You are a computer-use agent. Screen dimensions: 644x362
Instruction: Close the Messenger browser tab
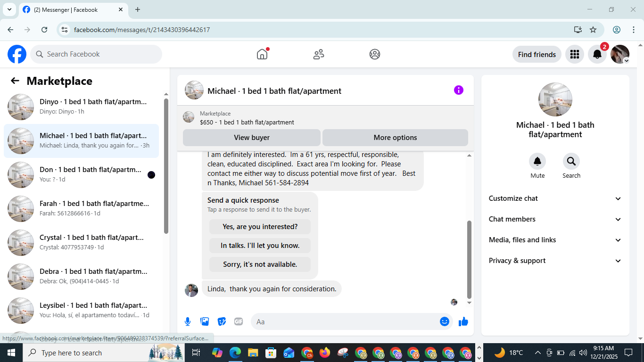point(121,9)
